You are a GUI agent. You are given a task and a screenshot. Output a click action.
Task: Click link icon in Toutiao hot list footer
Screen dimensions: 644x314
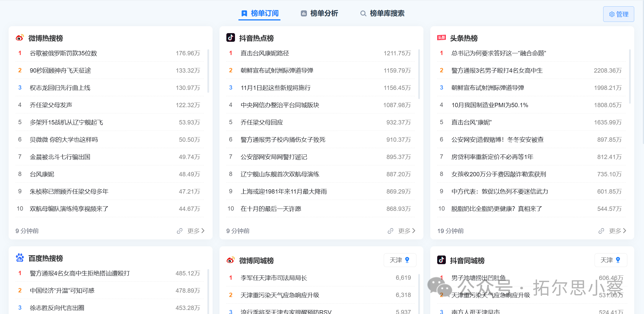point(601,231)
